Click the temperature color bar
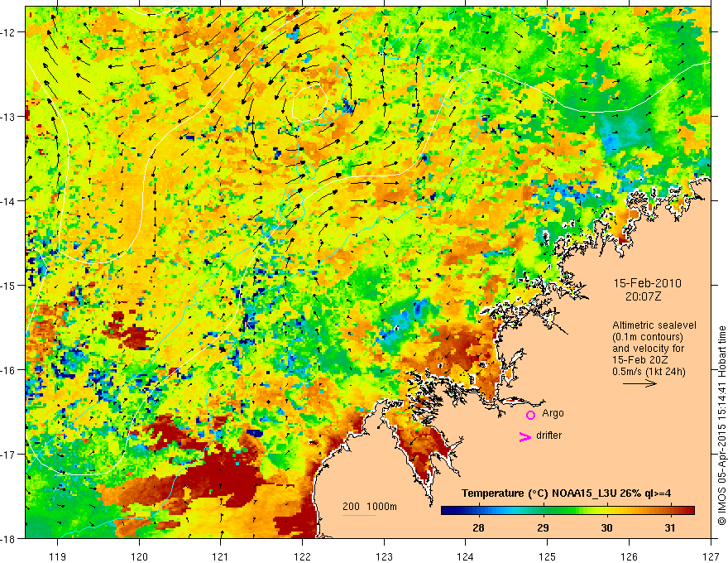This screenshot has height=563, width=728. click(x=568, y=511)
